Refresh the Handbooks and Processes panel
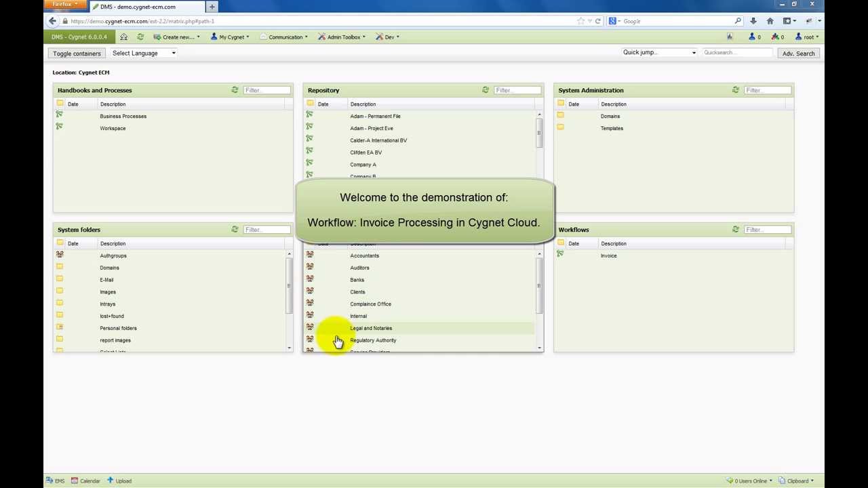This screenshot has width=868, height=488. click(235, 89)
